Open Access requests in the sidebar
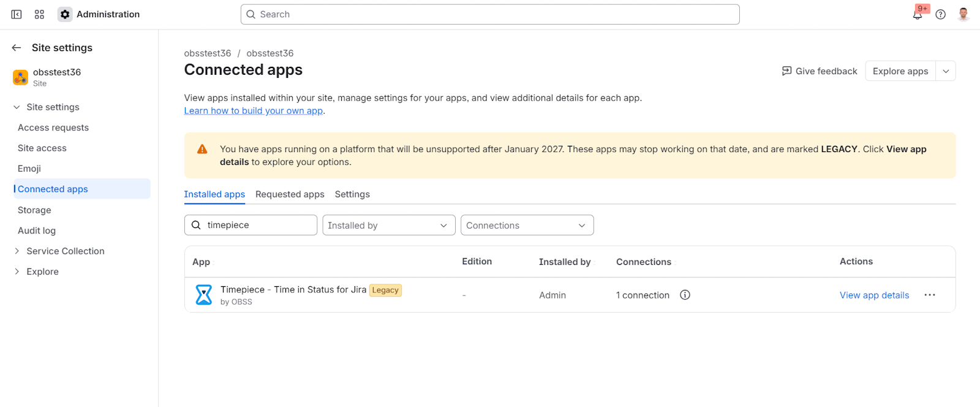 point(53,127)
